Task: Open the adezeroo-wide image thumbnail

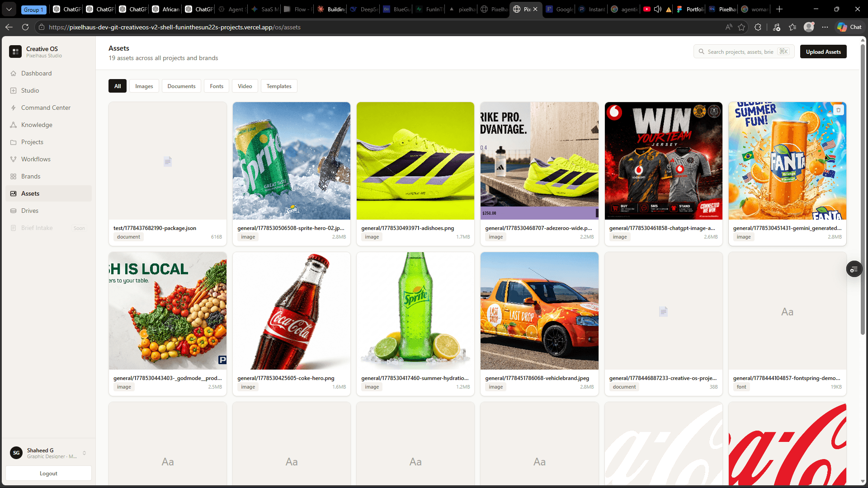Action: click(x=539, y=161)
